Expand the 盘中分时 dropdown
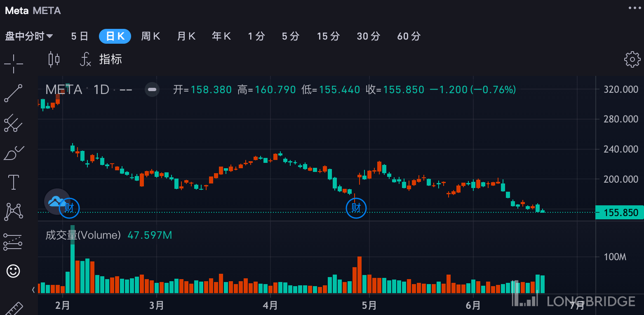This screenshot has width=644, height=315. pyautogui.click(x=29, y=36)
